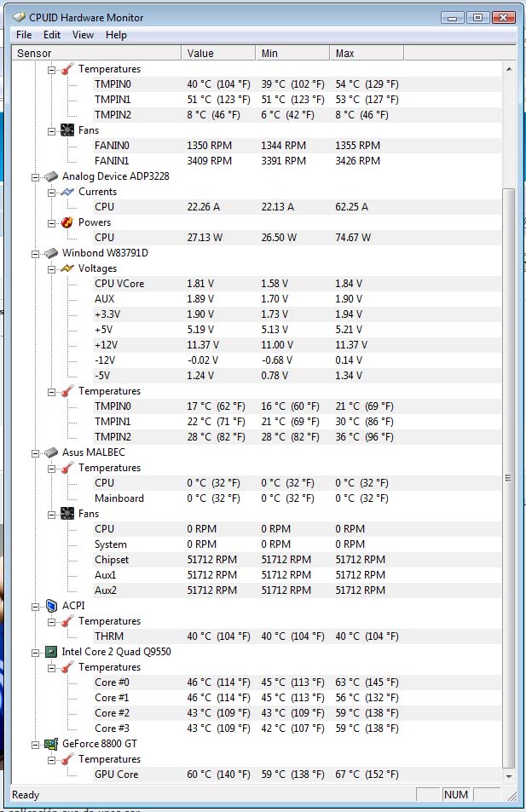Screen dimensions: 526x812
Task: Click the 3409 RPM FANIN1 value
Action: [x=210, y=161]
